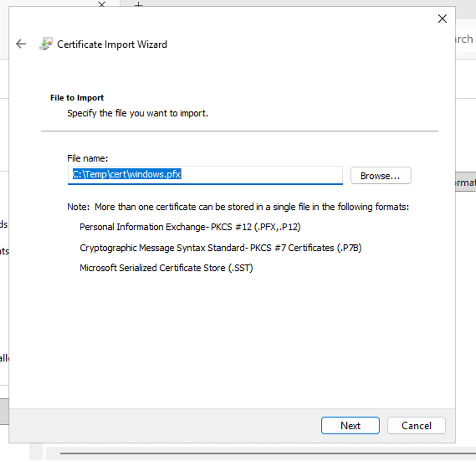Open the Browse... file picker
The height and width of the screenshot is (462, 476).
coord(380,176)
